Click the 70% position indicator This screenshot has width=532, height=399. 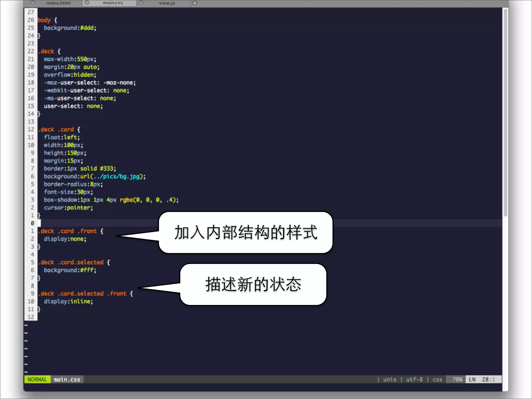pos(457,380)
